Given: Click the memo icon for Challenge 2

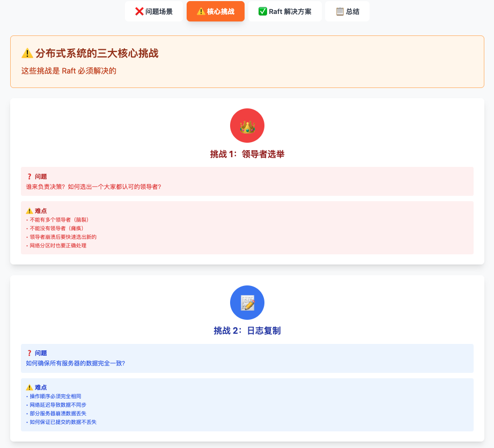Looking at the screenshot, I should point(247,303).
